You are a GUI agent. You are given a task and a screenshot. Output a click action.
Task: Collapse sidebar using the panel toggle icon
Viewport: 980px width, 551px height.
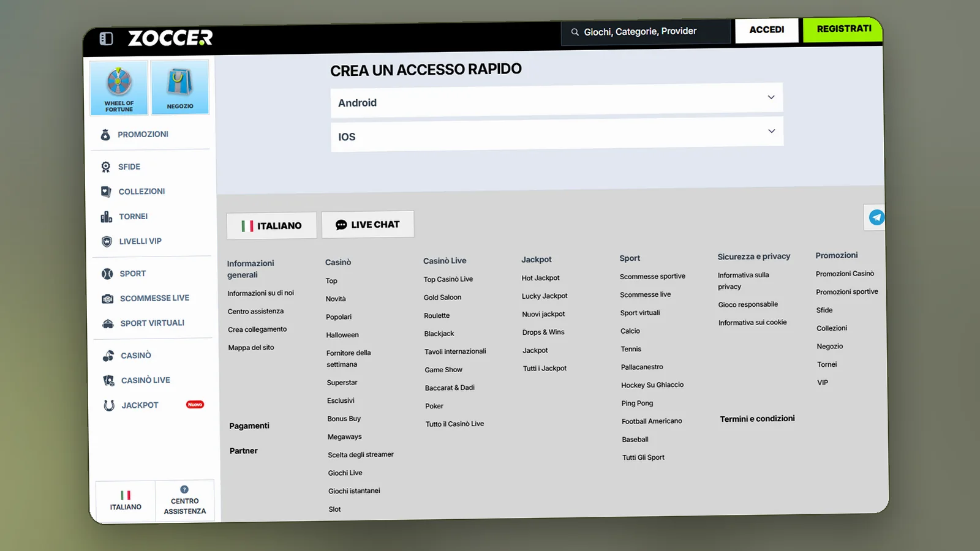[x=106, y=39]
